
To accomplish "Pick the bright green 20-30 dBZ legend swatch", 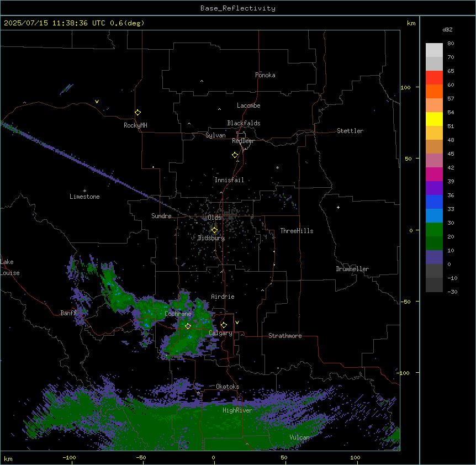I will pos(434,230).
